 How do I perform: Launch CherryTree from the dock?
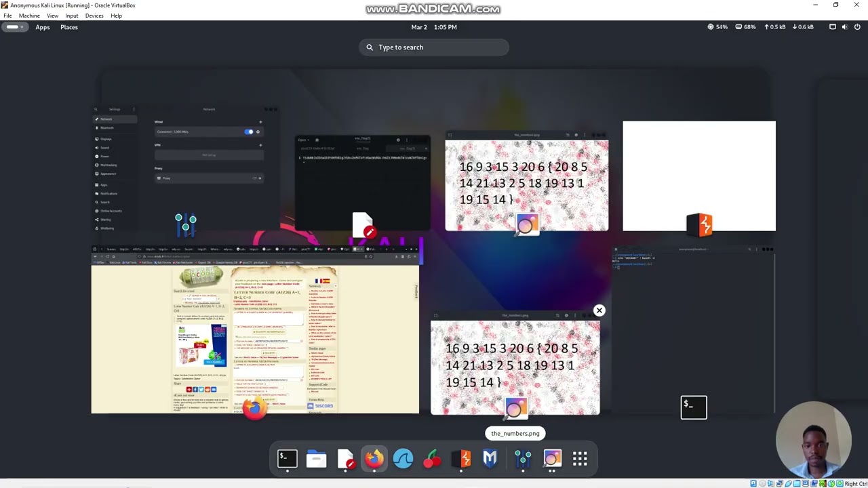click(x=432, y=459)
